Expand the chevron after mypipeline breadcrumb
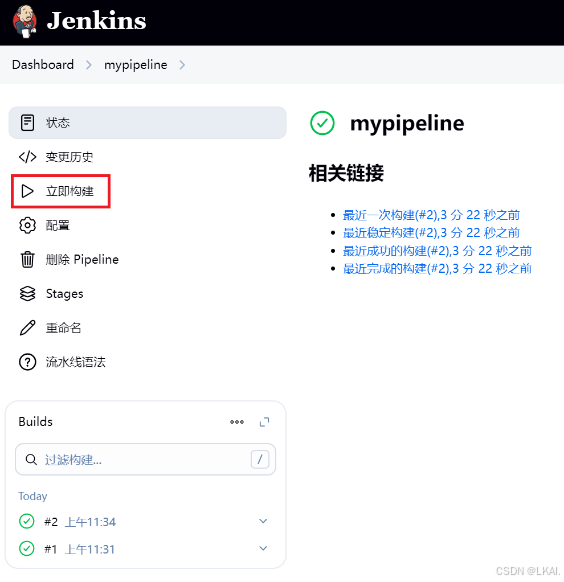The width and height of the screenshot is (564, 582). pos(182,65)
